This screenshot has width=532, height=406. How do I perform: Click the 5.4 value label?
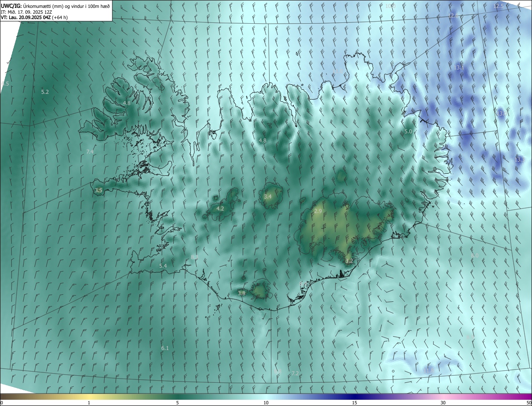(163, 266)
